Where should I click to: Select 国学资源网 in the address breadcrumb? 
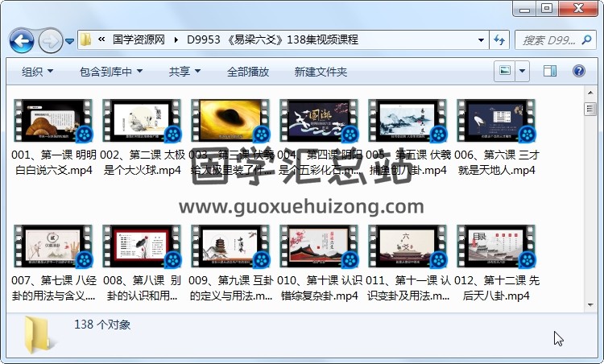[x=139, y=39]
